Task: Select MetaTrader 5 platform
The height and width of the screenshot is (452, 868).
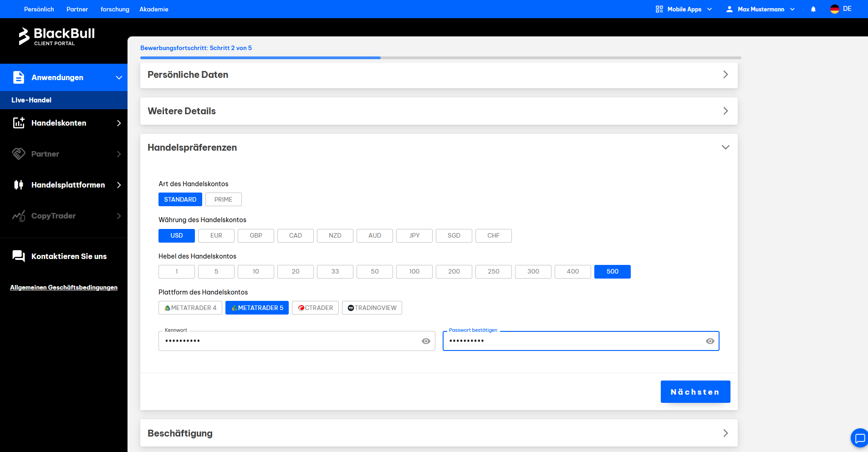Action: [x=257, y=308]
